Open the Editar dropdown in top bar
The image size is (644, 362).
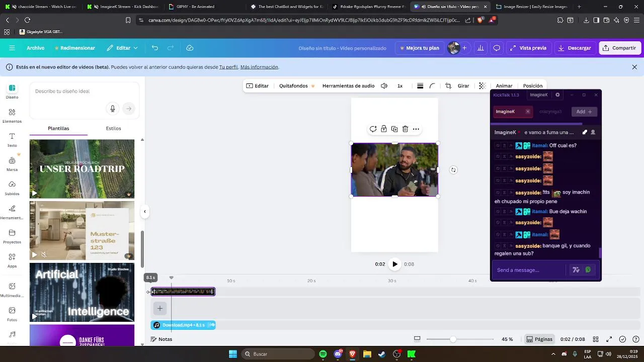tap(122, 48)
